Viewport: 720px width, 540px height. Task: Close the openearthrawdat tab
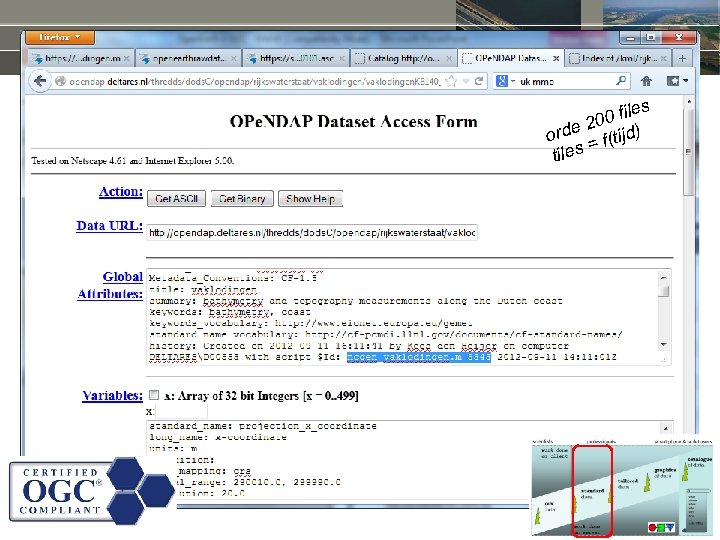[234, 58]
